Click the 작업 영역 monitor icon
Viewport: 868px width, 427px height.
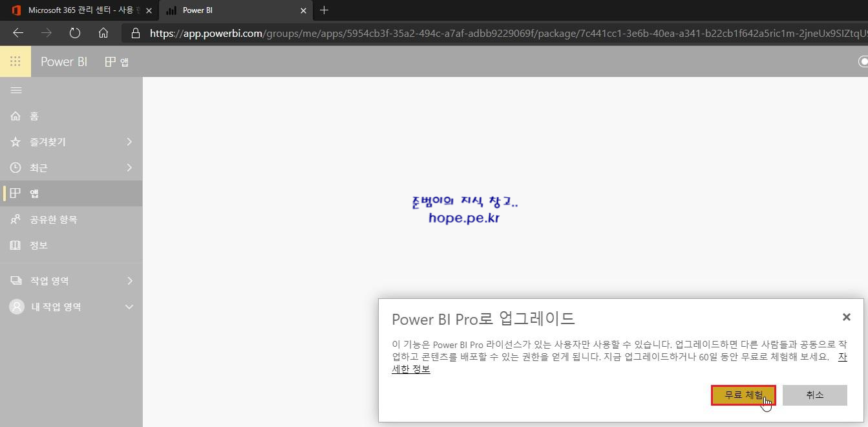16,281
